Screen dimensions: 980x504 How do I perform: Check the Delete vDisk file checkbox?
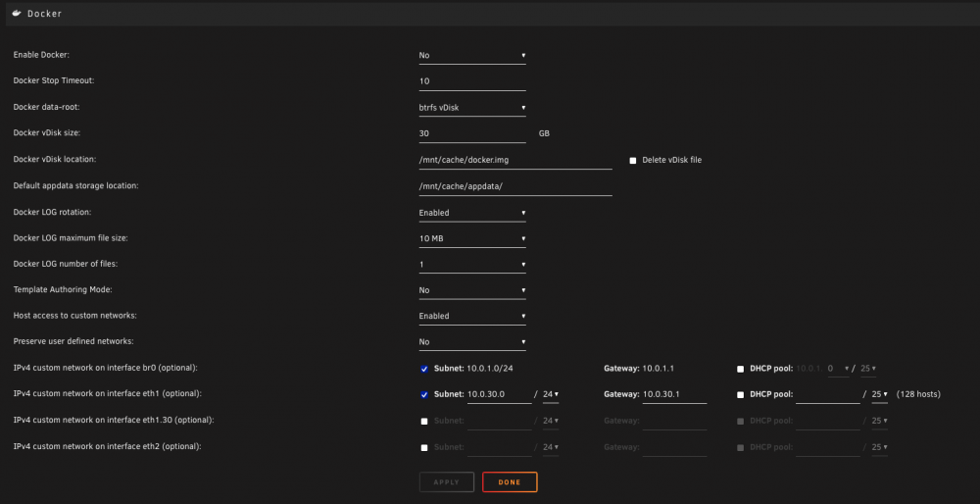coord(632,161)
